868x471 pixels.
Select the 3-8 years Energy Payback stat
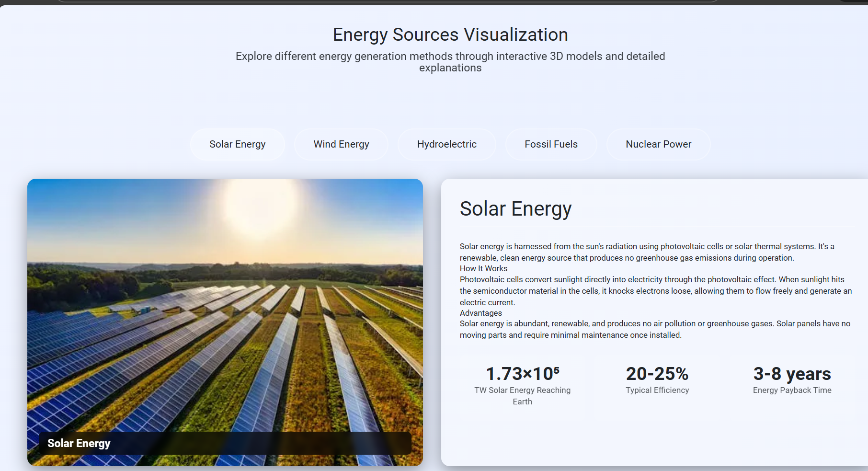point(792,379)
